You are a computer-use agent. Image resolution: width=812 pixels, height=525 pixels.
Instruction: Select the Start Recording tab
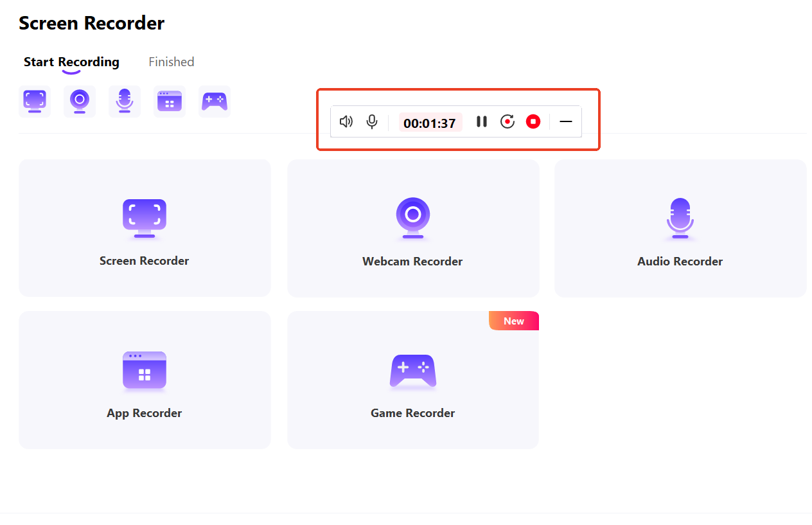[71, 62]
